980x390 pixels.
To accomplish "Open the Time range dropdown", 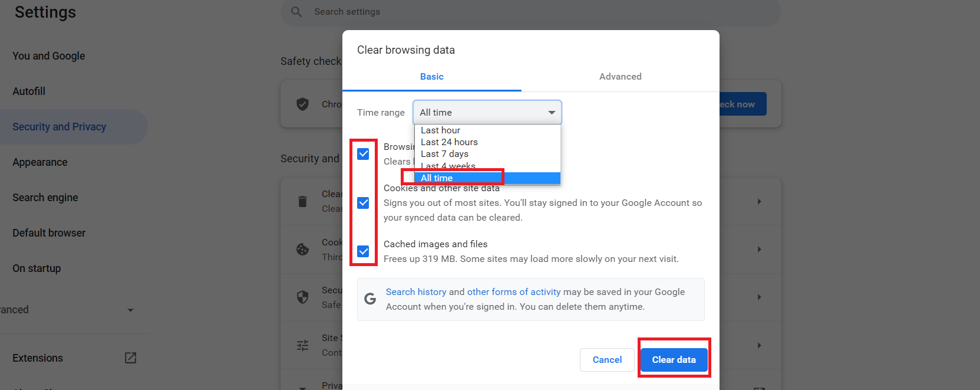I will click(487, 112).
